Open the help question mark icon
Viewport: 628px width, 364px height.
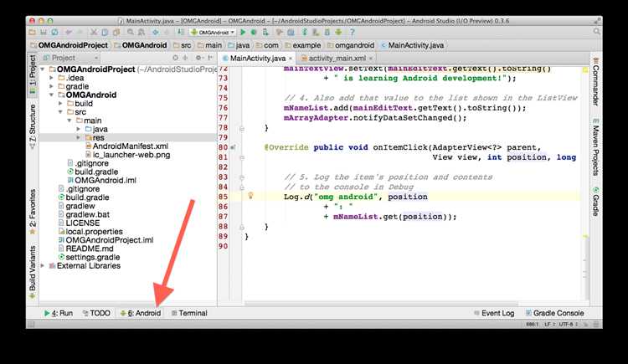coord(352,32)
